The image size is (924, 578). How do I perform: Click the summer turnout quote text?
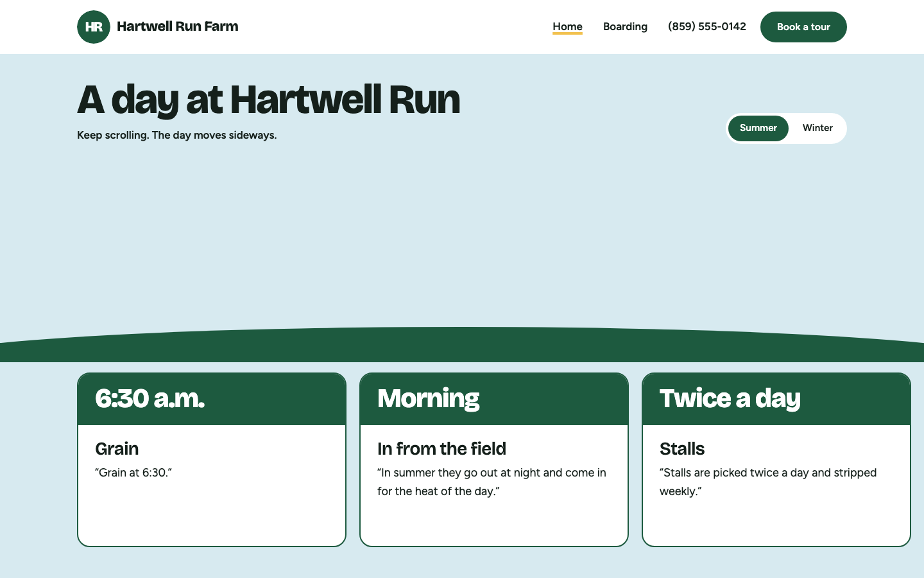492,482
